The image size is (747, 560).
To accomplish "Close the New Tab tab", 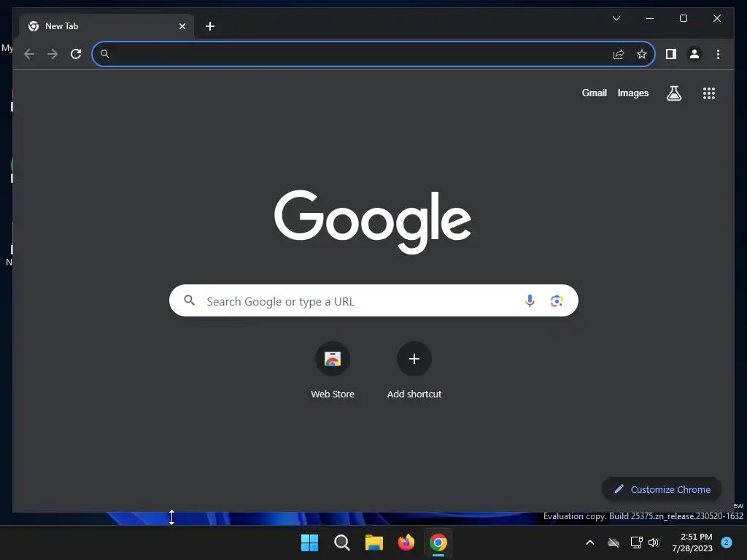I will point(182,26).
